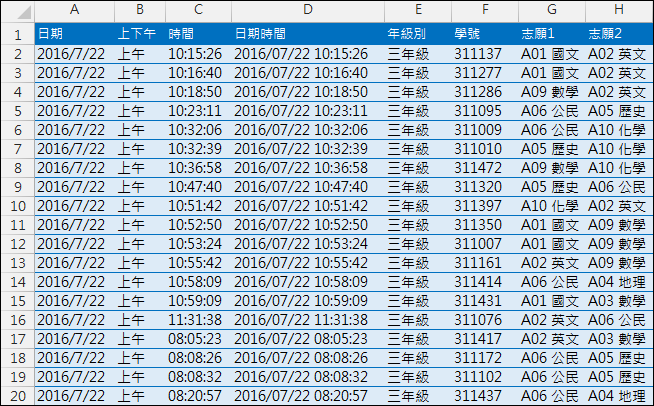The image size is (654, 406).
Task: Select A05 歷史 in row 9 column G
Action: pyautogui.click(x=552, y=187)
